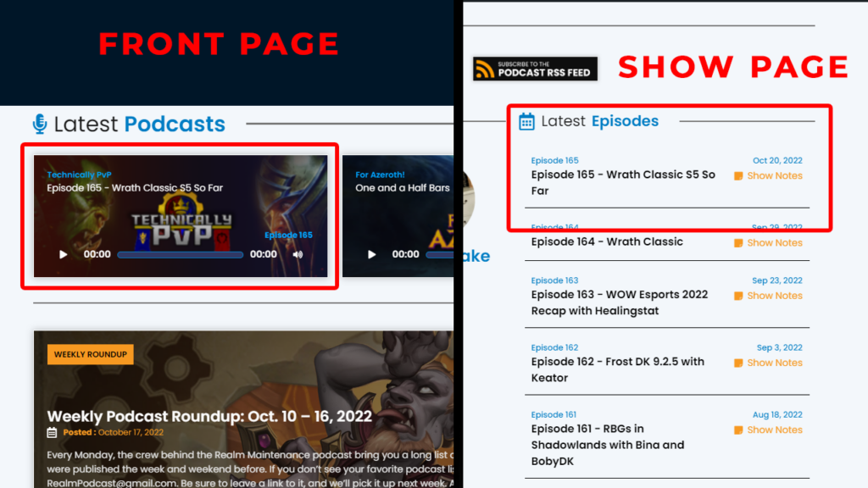This screenshot has width=868, height=488.
Task: Open the Weekly Podcast Roundup: Oct. 10 – 16 article
Action: pyautogui.click(x=209, y=416)
